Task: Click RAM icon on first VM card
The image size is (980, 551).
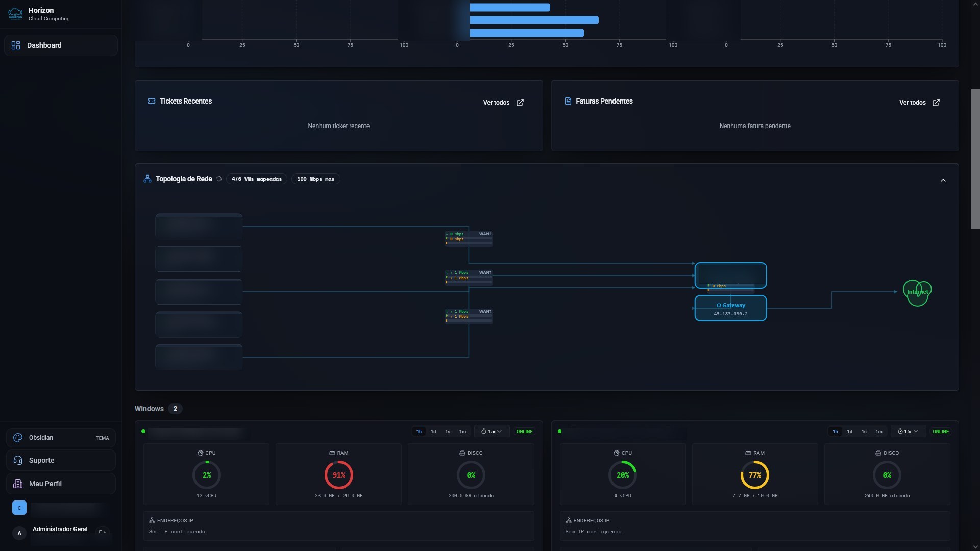Action: pos(332,453)
